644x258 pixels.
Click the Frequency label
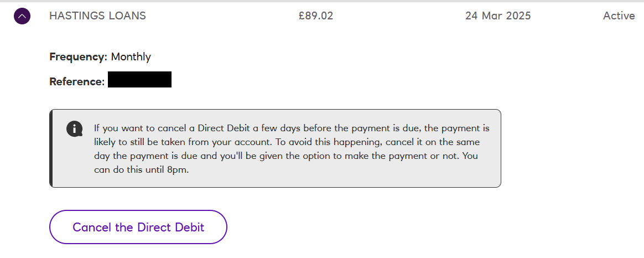click(x=79, y=56)
